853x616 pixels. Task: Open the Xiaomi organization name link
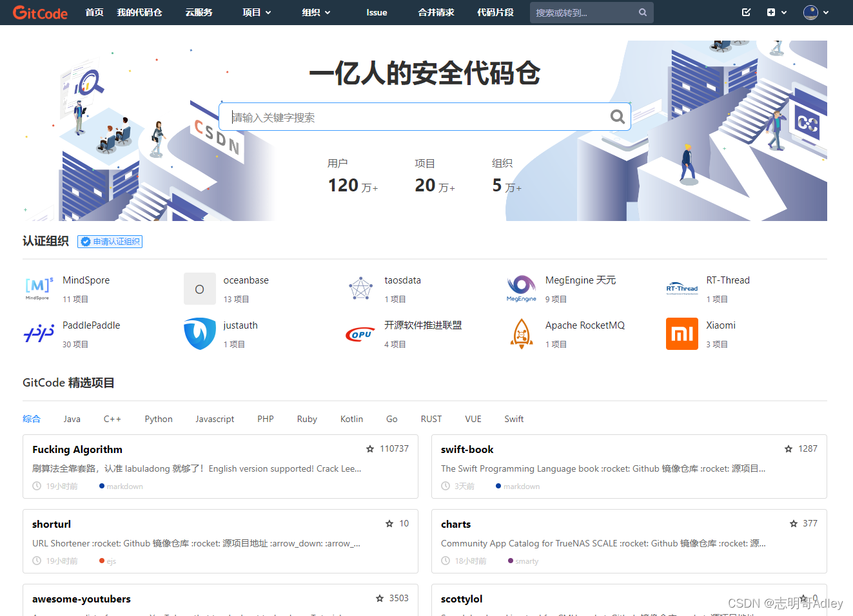coord(721,325)
